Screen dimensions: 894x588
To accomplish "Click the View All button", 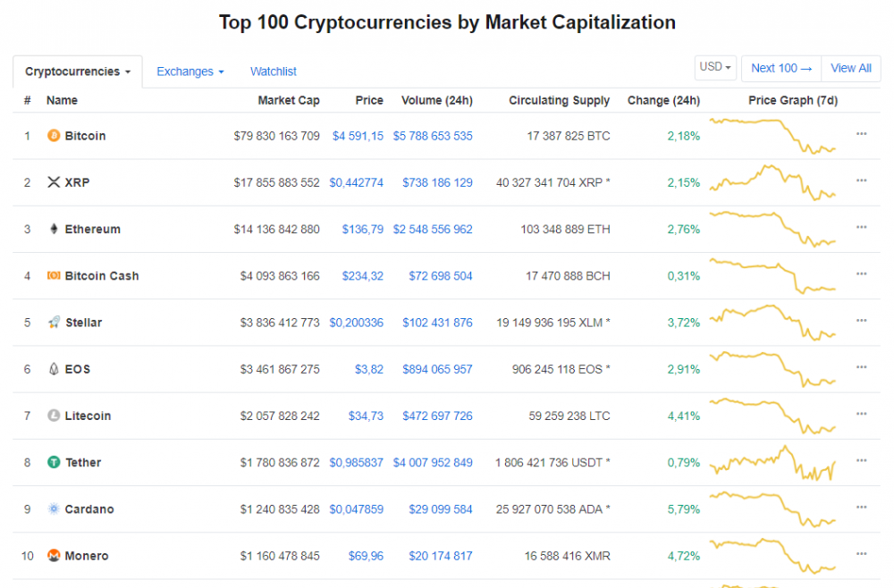I will (850, 68).
